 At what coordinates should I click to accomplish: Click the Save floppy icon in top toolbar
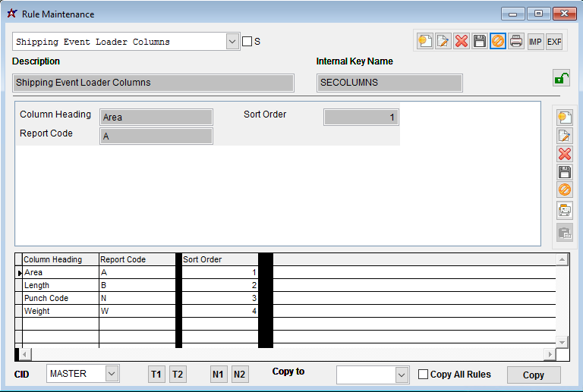[479, 41]
